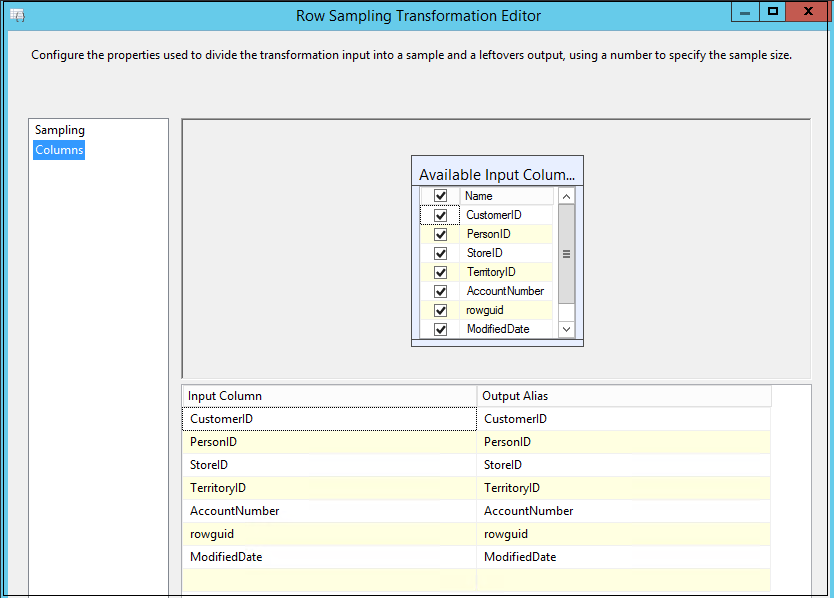
Task: Click the scroll up arrow in column list
Action: pyautogui.click(x=566, y=197)
